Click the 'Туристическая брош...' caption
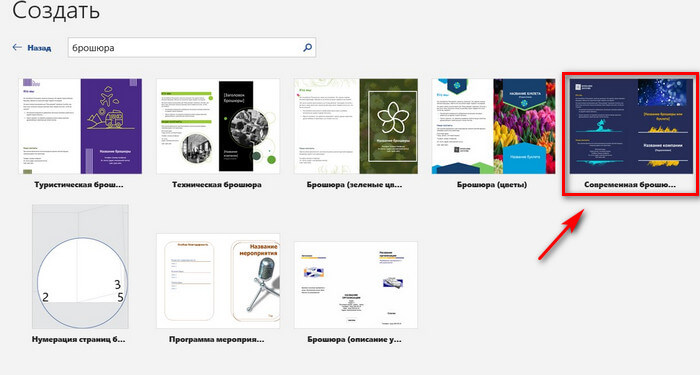This screenshot has height=375, width=700. tap(79, 185)
